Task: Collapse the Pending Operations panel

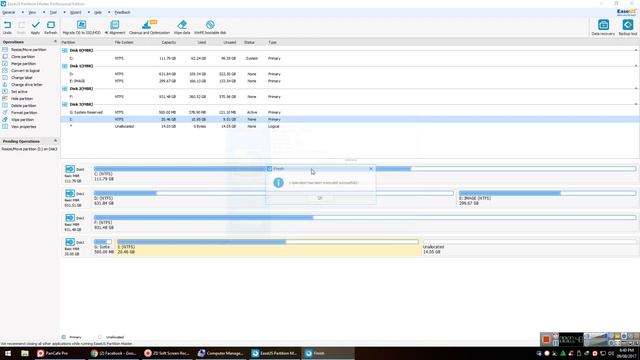Action: pyautogui.click(x=55, y=141)
